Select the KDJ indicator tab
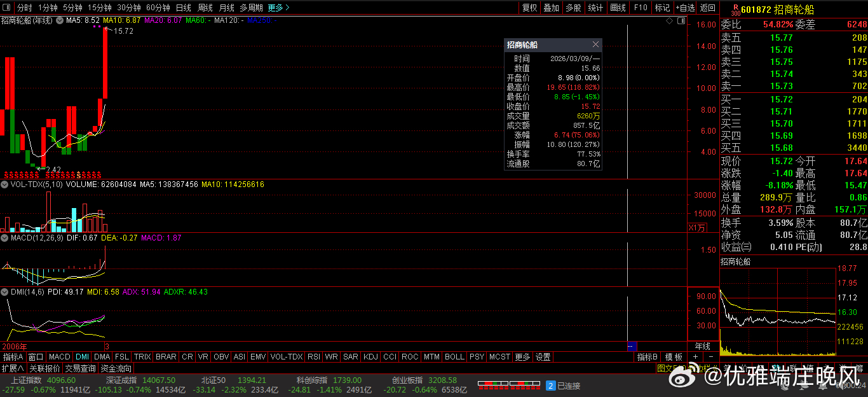868x397 pixels. tap(371, 357)
